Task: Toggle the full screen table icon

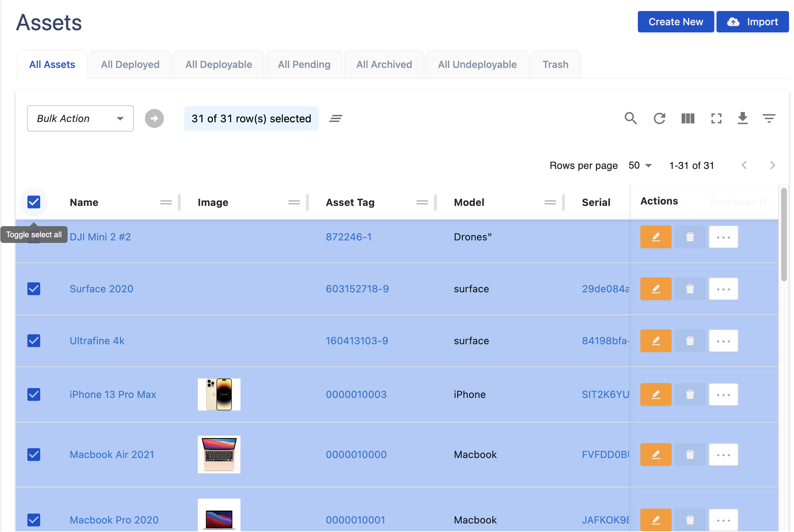Action: pos(716,118)
